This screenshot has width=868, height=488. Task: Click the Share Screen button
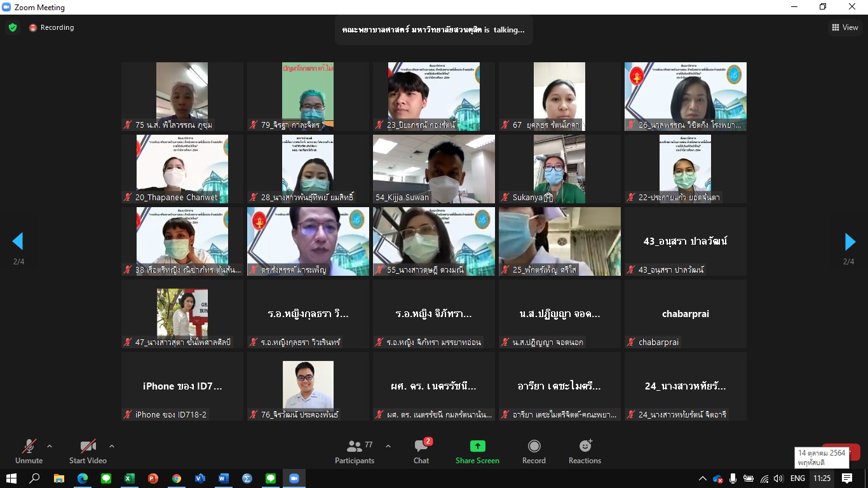click(x=477, y=452)
